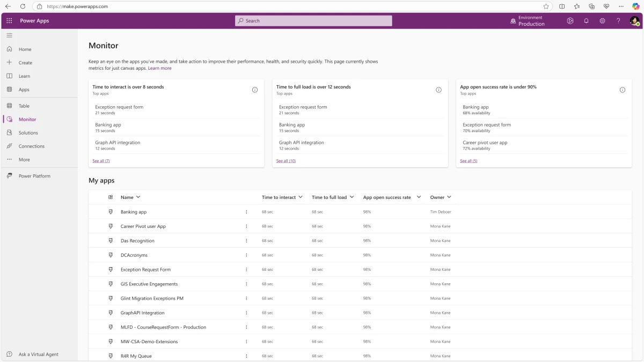Open the More navigation menu item
Screen dimensions: 644x362
coord(23,159)
